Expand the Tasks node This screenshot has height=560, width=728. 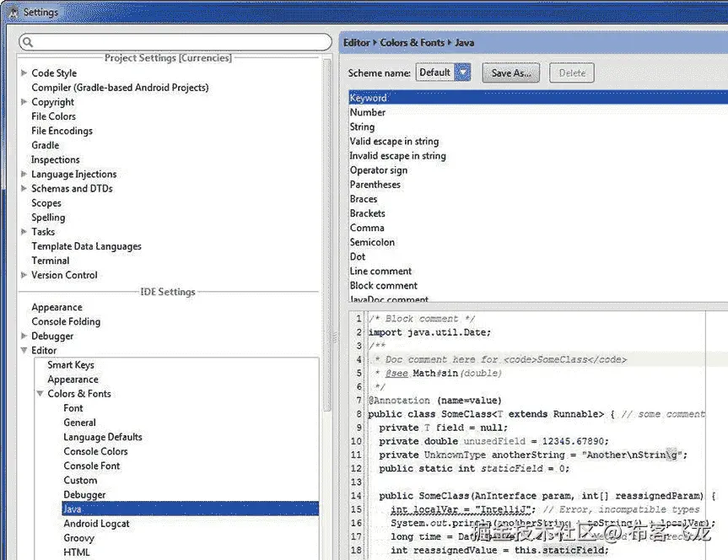tap(24, 232)
